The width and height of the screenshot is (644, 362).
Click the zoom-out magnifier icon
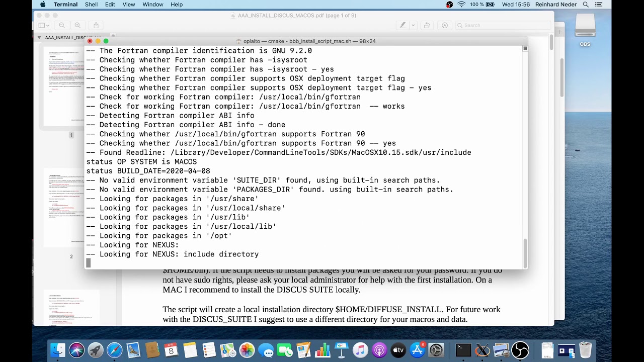point(61,25)
